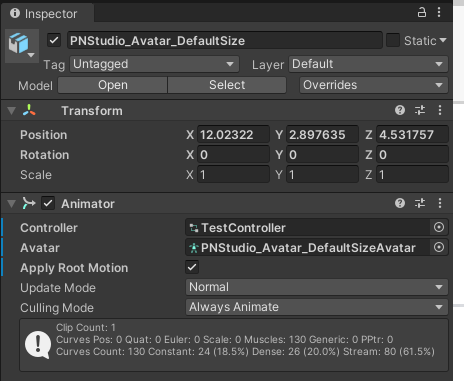This screenshot has width=464, height=381.
Task: Open Animator component help reference
Action: pyautogui.click(x=400, y=203)
